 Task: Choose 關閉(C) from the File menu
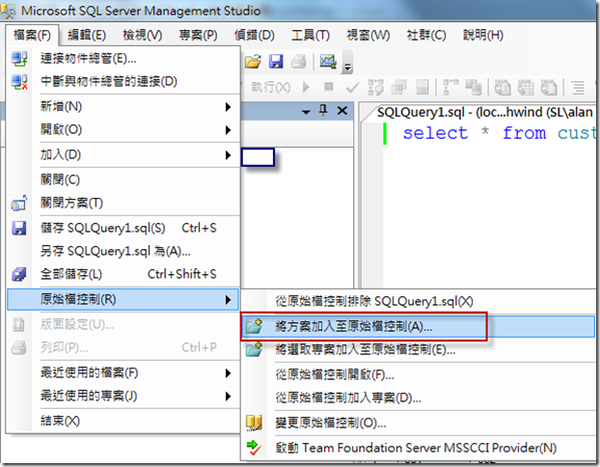pyautogui.click(x=123, y=180)
